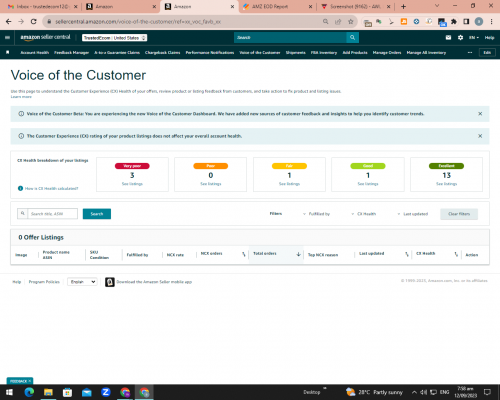500x400 pixels.
Task: Open the mail messages icon
Action: 448,37
